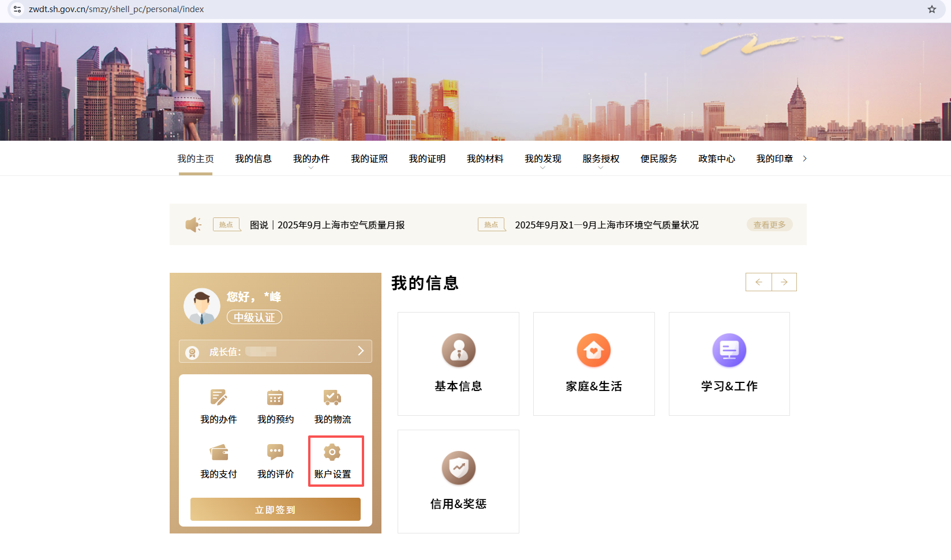Bookmark this page with star icon

point(931,9)
